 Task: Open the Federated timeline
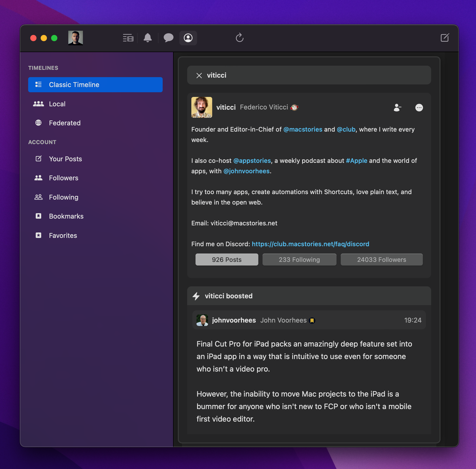pyautogui.click(x=95, y=123)
